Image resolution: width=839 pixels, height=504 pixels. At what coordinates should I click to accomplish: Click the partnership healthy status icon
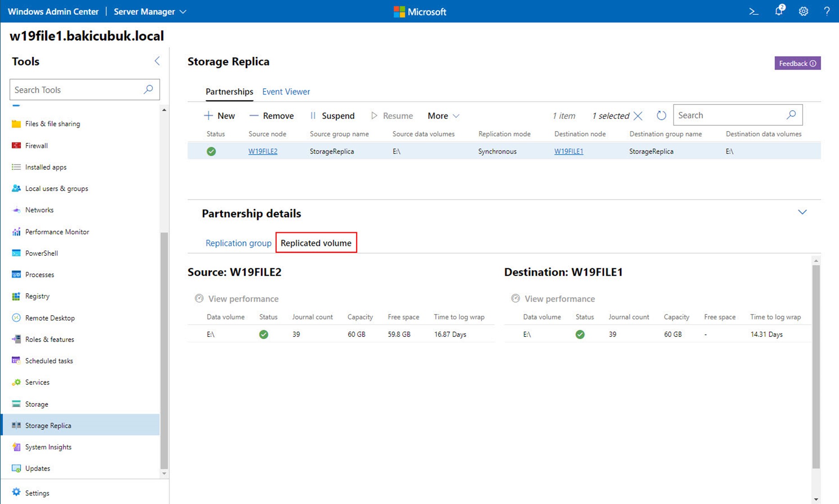pos(211,151)
